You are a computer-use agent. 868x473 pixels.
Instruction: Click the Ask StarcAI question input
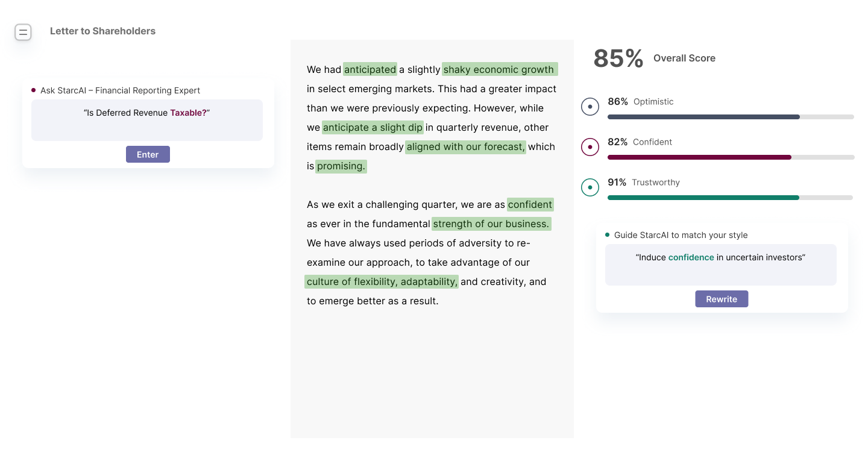tap(147, 120)
